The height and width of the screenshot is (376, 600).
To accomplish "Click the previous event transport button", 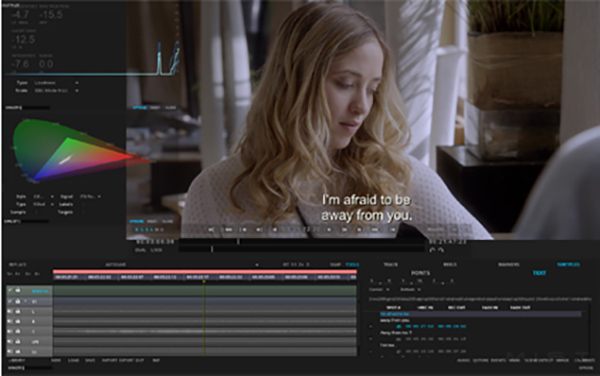I will point(243,230).
